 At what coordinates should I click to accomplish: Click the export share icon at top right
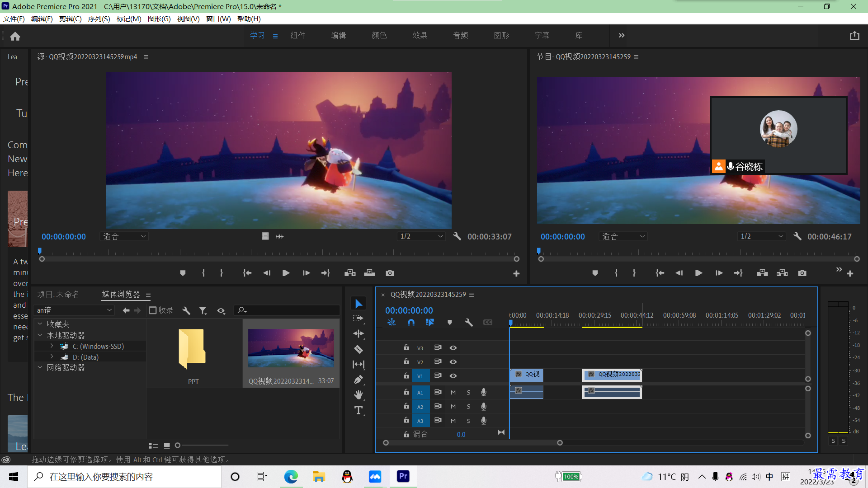pos(854,36)
